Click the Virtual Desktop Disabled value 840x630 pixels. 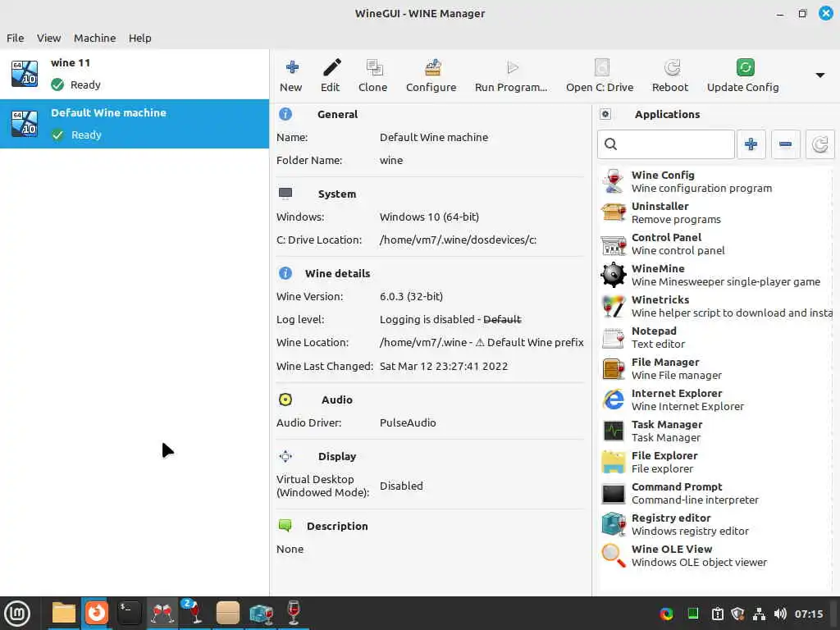(401, 486)
